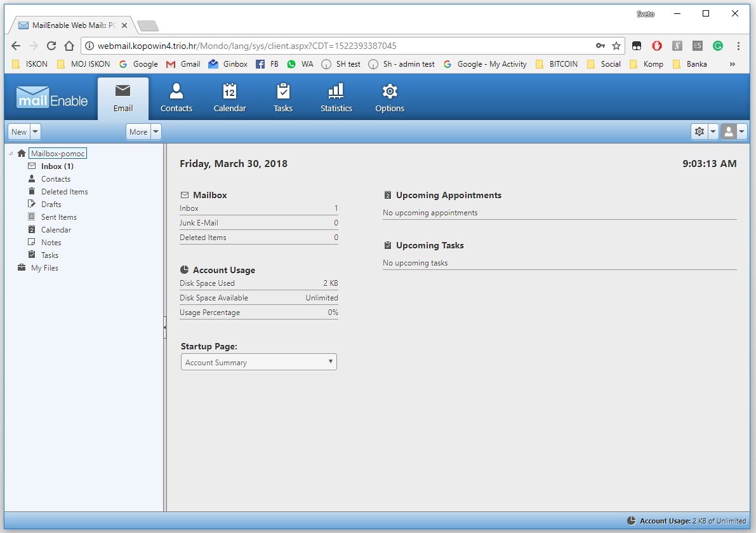Expand the gear settings dropdown arrow
This screenshot has height=533, width=756.
(713, 132)
